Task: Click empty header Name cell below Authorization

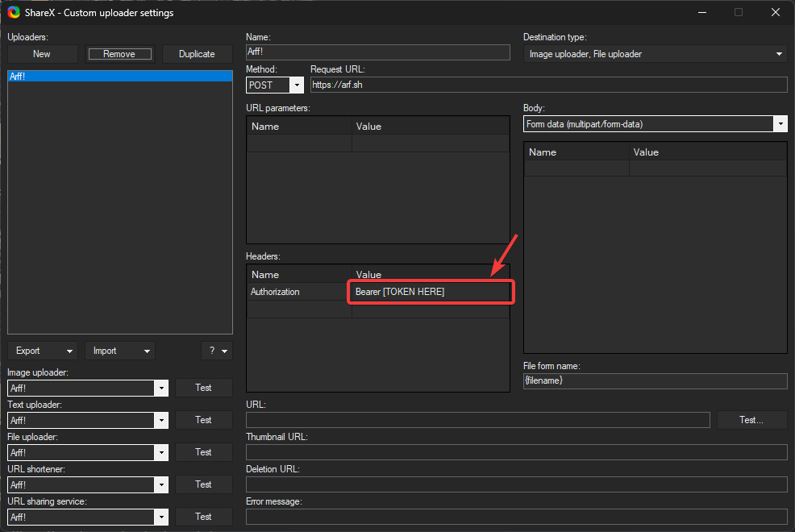Action: (x=299, y=309)
